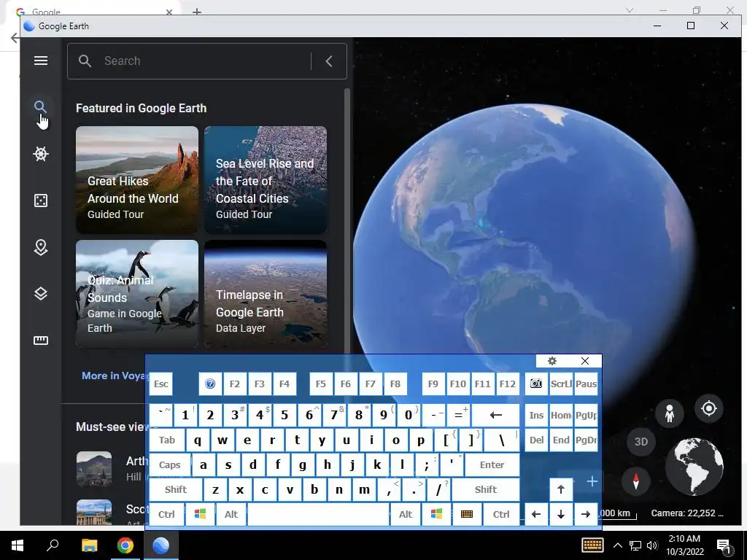Tap the Enter key on virtual keyboard
The height and width of the screenshot is (560, 747).
click(492, 464)
